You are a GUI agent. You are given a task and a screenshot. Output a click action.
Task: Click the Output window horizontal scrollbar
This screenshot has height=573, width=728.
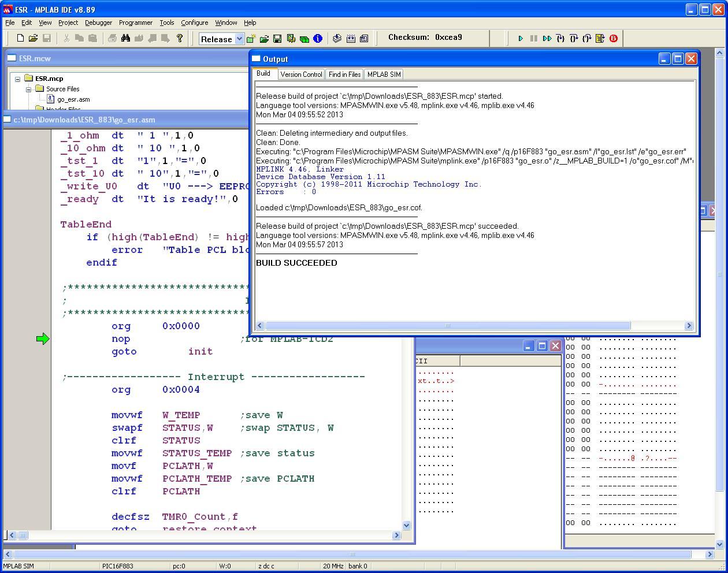[447, 326]
